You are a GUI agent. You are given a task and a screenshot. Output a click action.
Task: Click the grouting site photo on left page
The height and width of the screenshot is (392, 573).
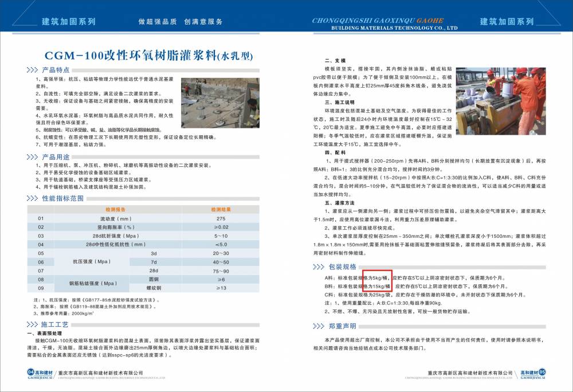tap(219, 95)
